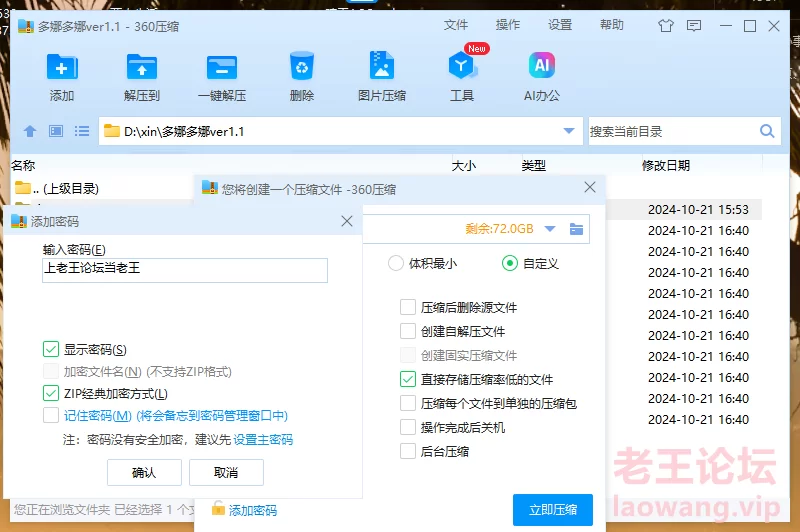Open the 文件 menu
Viewport: 800px width, 532px height.
[x=456, y=25]
